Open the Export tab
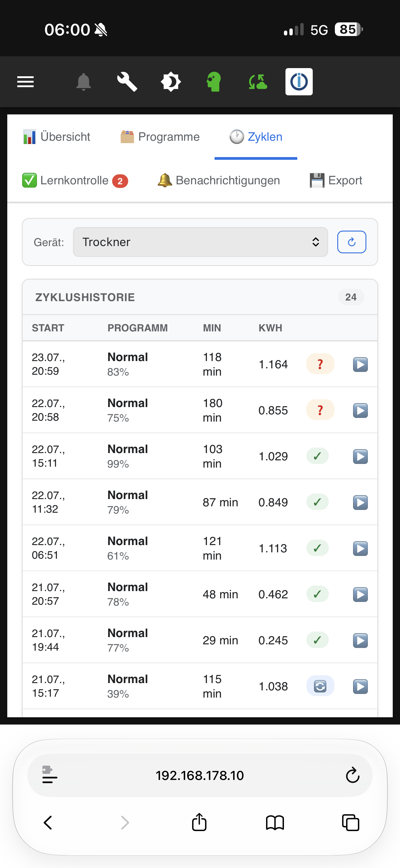The height and width of the screenshot is (868, 400). click(x=336, y=181)
